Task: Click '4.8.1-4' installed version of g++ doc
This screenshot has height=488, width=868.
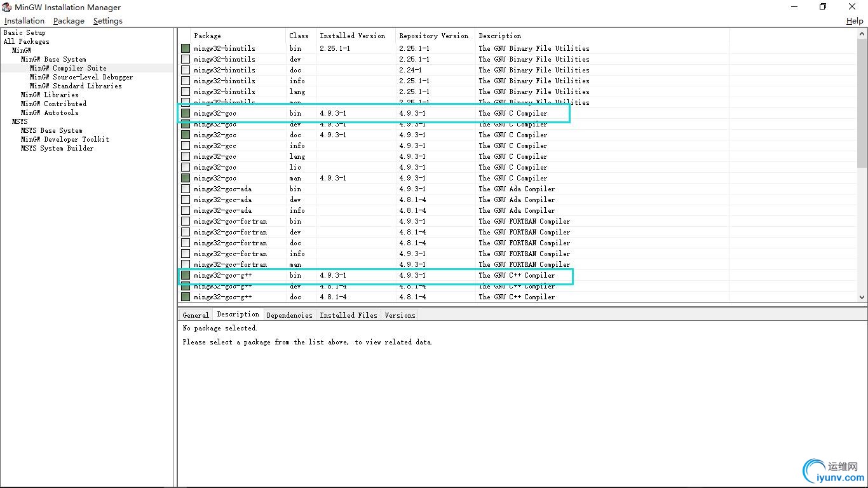Action: 333,297
